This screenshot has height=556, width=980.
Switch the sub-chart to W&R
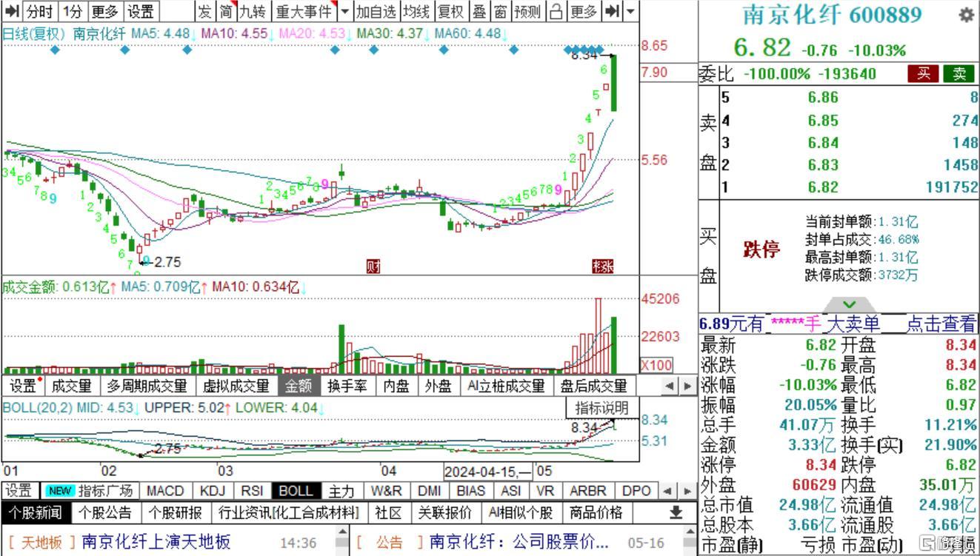coord(387,491)
